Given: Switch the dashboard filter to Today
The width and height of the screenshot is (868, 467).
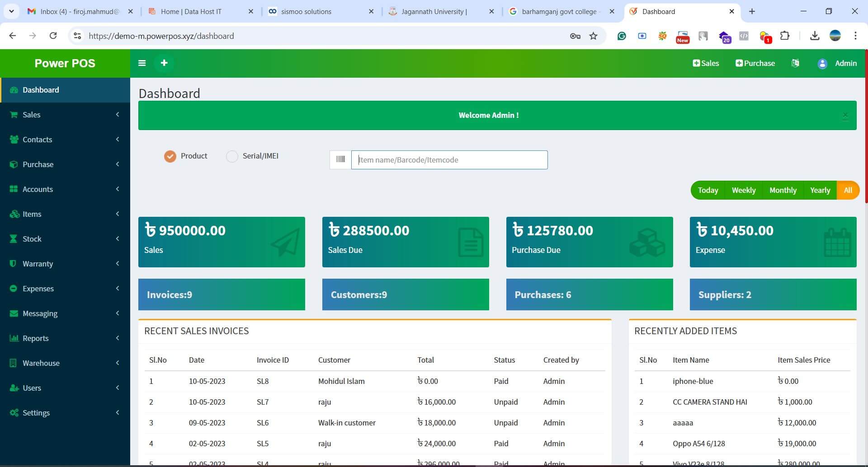Looking at the screenshot, I should point(708,190).
